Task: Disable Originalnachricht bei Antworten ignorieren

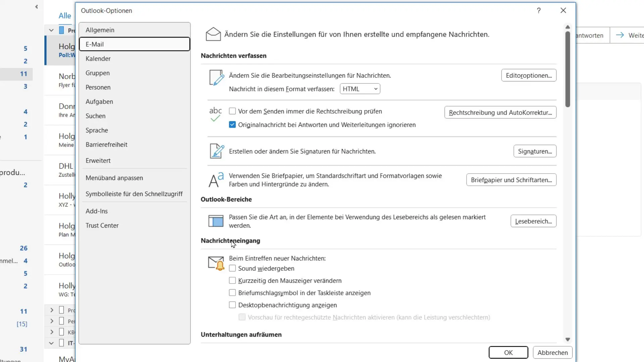Action: pyautogui.click(x=232, y=124)
